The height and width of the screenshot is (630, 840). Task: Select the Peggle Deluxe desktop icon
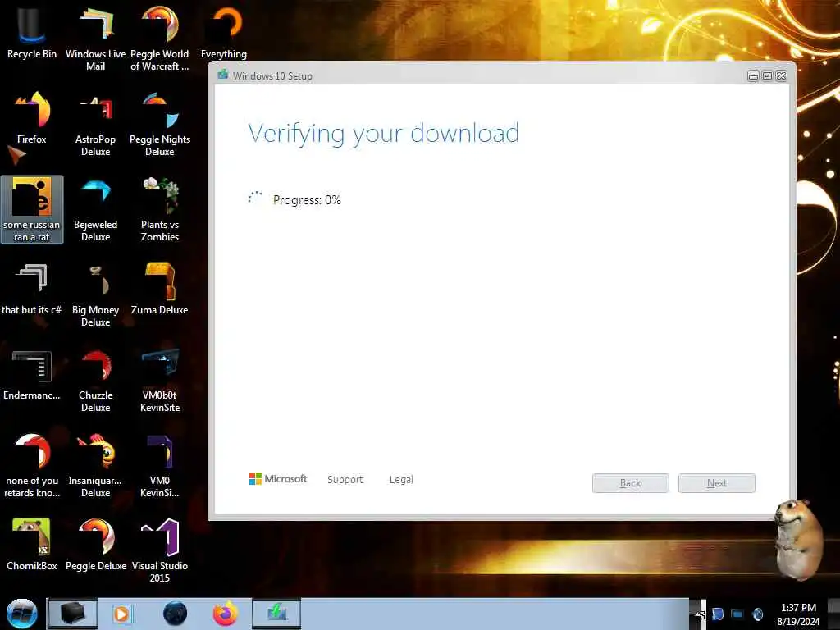click(x=95, y=545)
